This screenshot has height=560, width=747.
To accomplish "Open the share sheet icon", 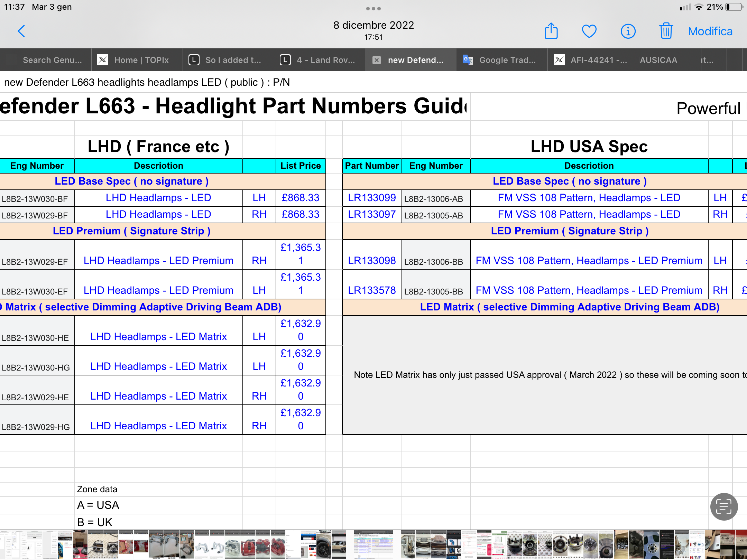I will (x=551, y=31).
